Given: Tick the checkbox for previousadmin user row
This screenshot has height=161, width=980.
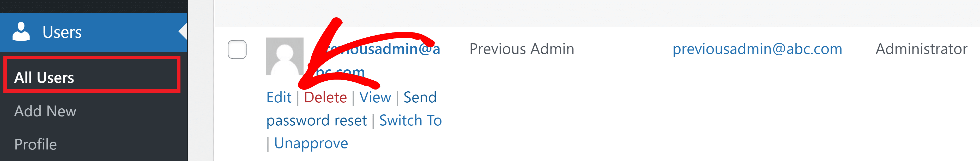Looking at the screenshot, I should 237,49.
